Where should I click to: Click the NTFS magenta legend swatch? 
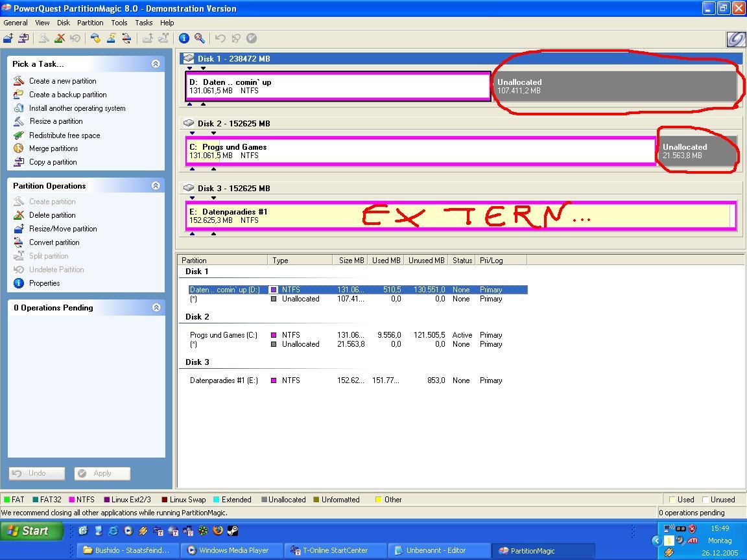pyautogui.click(x=72, y=500)
